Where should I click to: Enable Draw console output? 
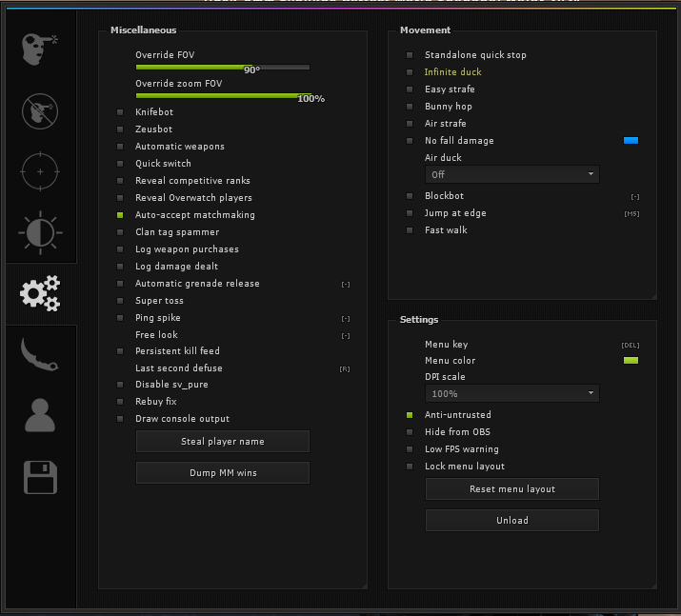120,419
